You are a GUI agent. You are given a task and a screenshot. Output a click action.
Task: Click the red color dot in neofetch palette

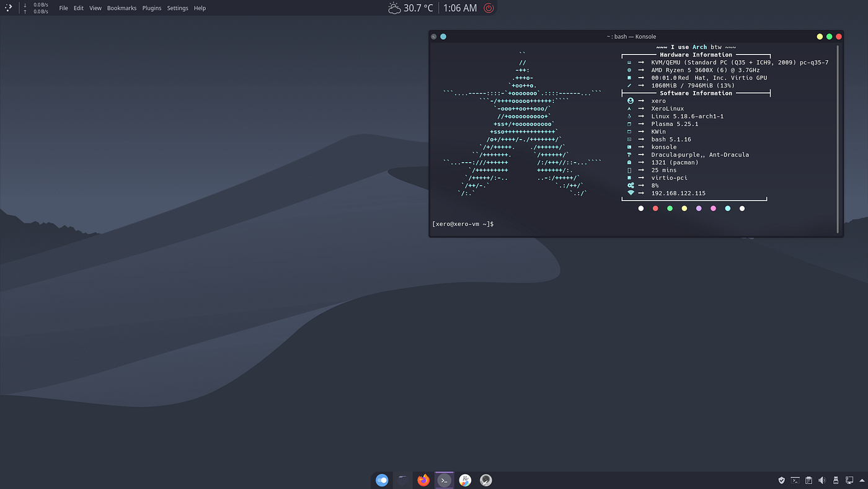[655, 209]
